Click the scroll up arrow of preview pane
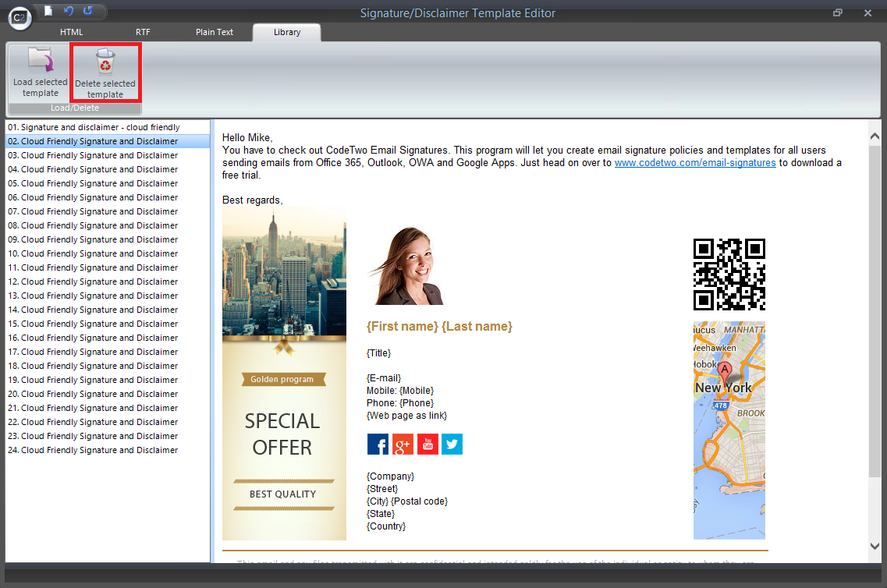The image size is (887, 588). pos(875,136)
